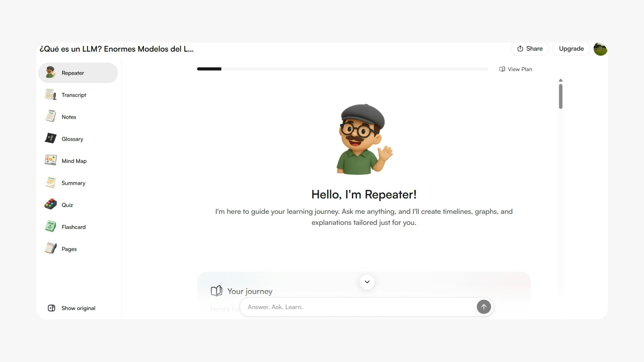Open the Summary icon
This screenshot has width=644, height=362.
tap(51, 183)
